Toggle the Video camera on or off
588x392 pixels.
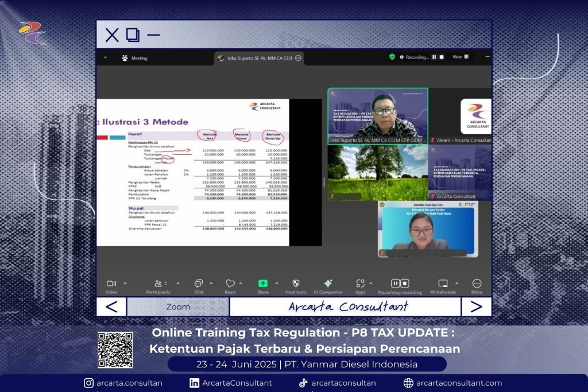[x=111, y=284]
